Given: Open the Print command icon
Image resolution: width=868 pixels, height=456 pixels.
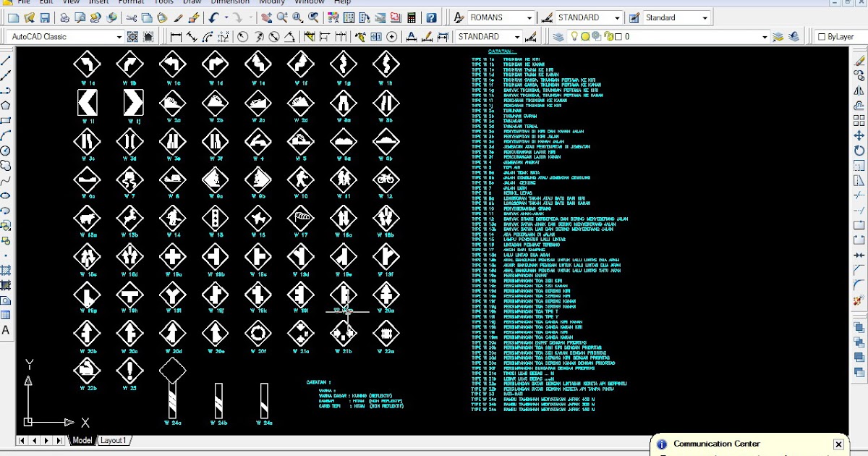Looking at the screenshot, I should tap(65, 17).
